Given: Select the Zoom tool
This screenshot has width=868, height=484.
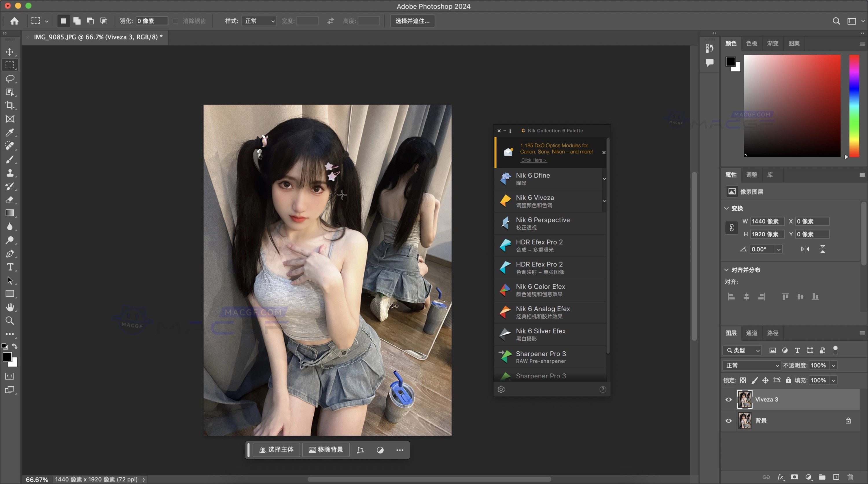Looking at the screenshot, I should 10,321.
